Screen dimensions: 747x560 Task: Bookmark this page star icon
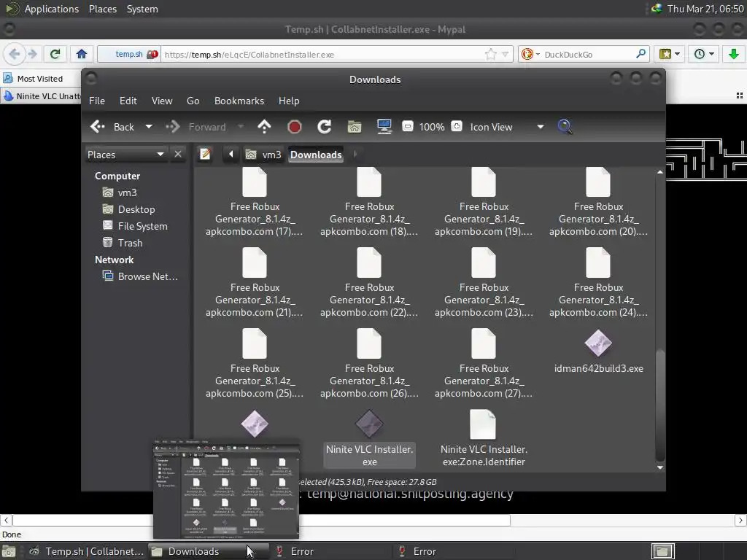point(490,54)
